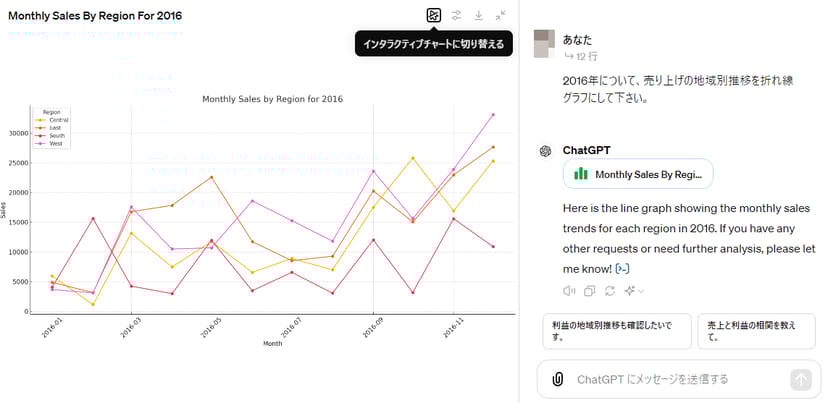Regenerate the ChatGPT response

point(609,291)
